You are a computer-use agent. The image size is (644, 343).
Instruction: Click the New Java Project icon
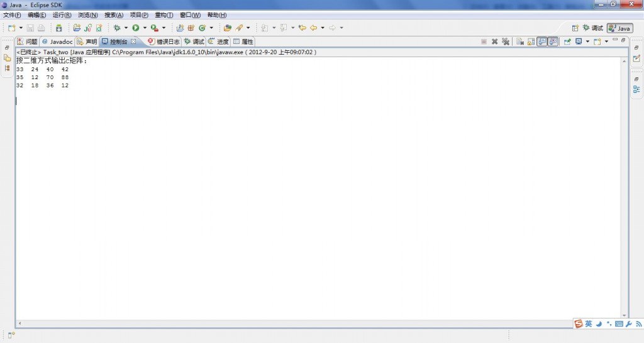pyautogui.click(x=77, y=28)
